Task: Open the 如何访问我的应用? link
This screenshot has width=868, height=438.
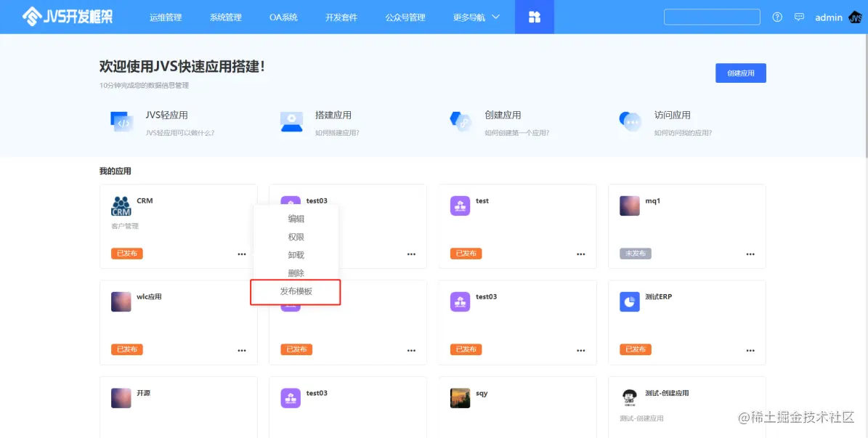Action: click(x=683, y=133)
